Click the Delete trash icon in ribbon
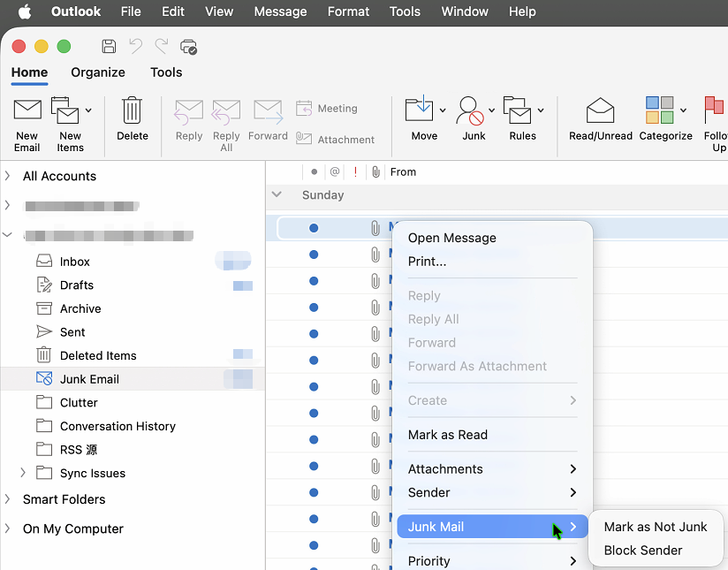 coord(132,110)
